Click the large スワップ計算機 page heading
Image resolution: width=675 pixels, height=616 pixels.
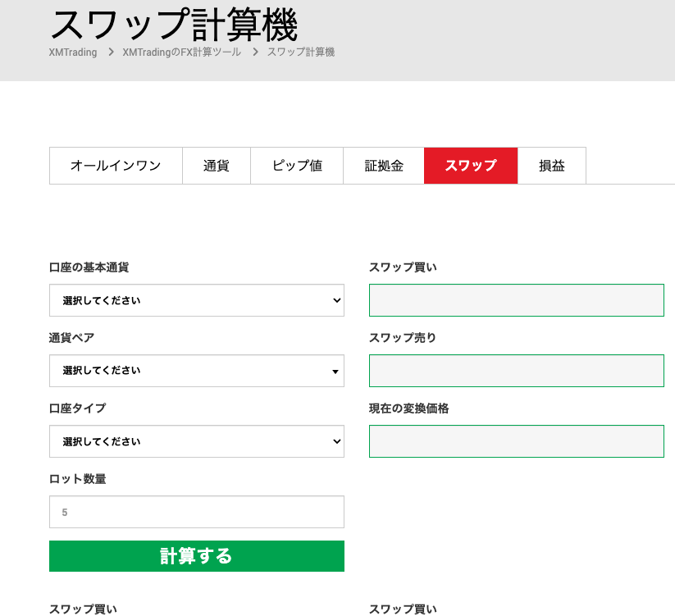(174, 25)
